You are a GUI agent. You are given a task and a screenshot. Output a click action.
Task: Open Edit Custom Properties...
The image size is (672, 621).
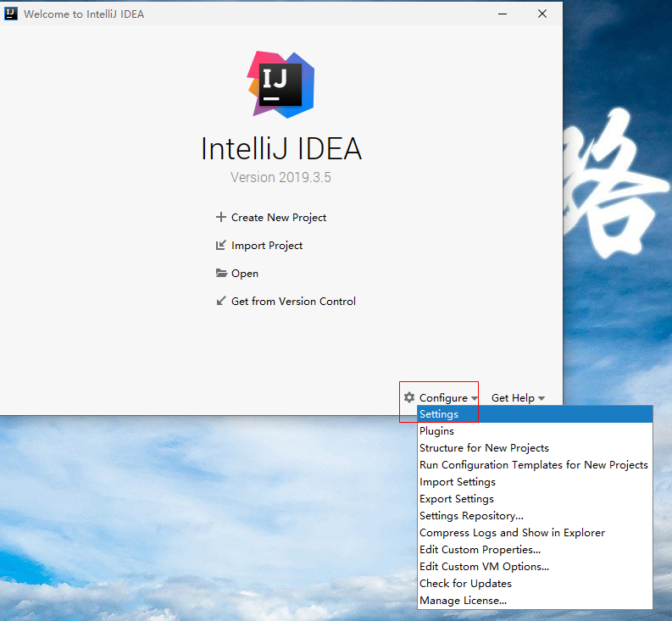click(x=535, y=550)
